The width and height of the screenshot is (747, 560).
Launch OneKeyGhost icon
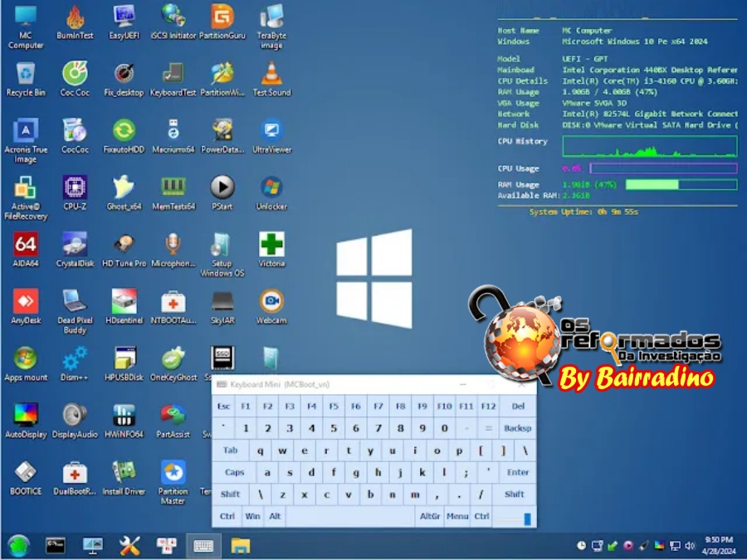point(173,364)
